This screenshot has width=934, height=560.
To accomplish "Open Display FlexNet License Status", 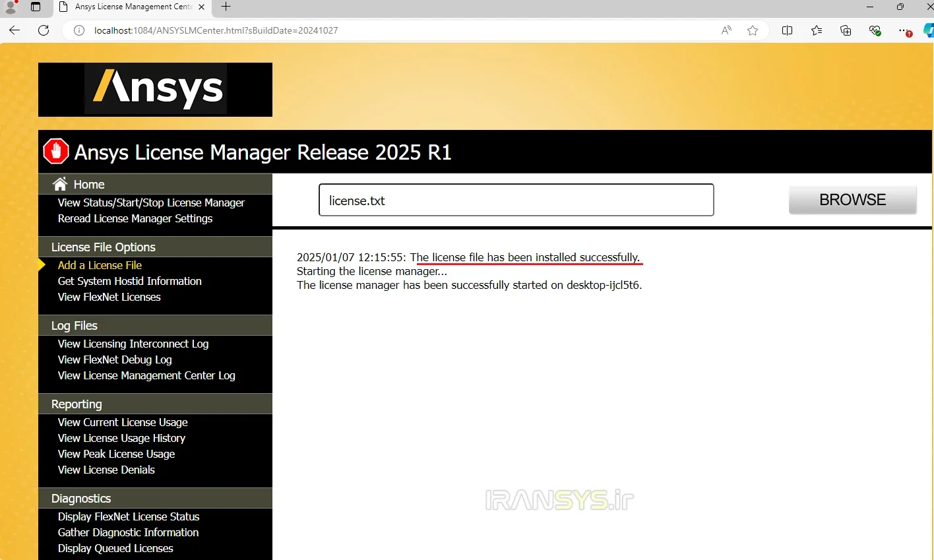I will click(x=129, y=516).
